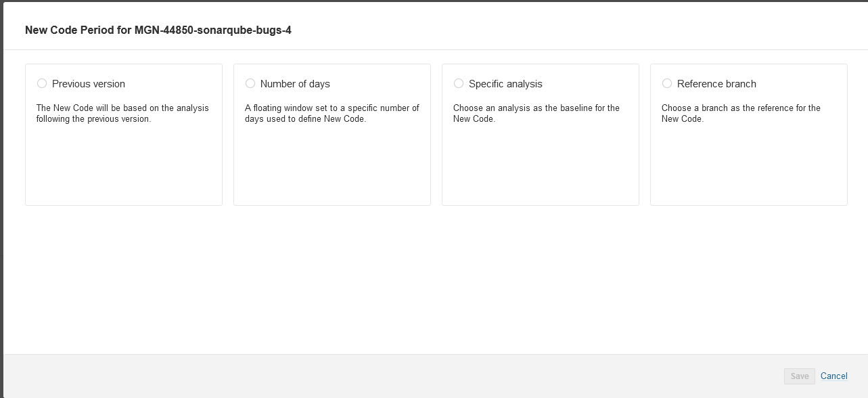Click the description about analysis following previous version
Screen dimensions: 868x398
[122, 114]
